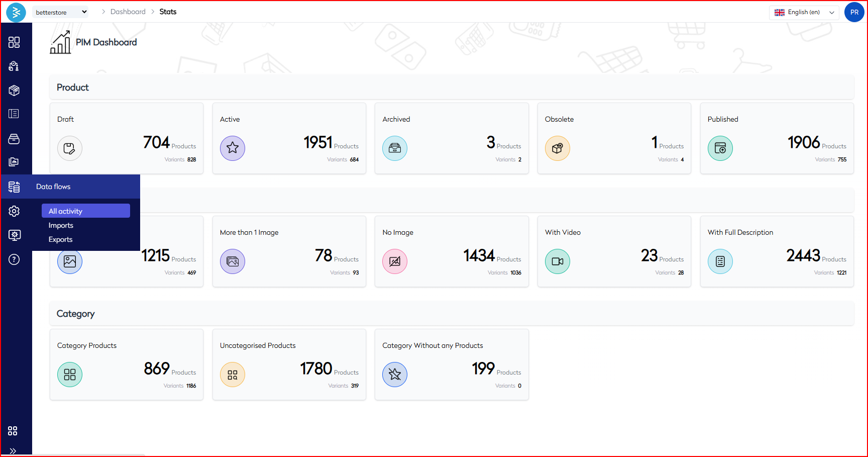
Task: Open the PR user profile avatar
Action: click(x=854, y=12)
